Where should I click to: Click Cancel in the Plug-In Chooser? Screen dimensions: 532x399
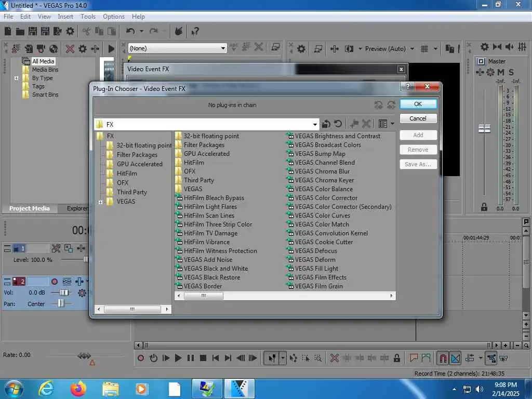point(418,118)
